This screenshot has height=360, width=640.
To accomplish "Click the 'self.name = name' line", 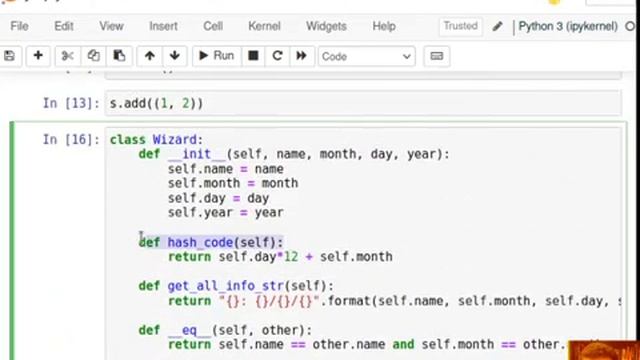I will click(226, 169).
